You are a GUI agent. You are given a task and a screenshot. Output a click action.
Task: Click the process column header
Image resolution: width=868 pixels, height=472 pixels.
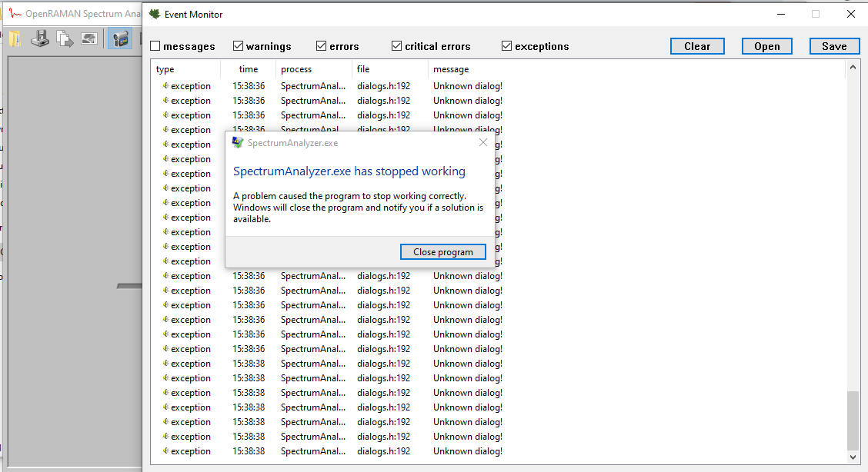(296, 69)
